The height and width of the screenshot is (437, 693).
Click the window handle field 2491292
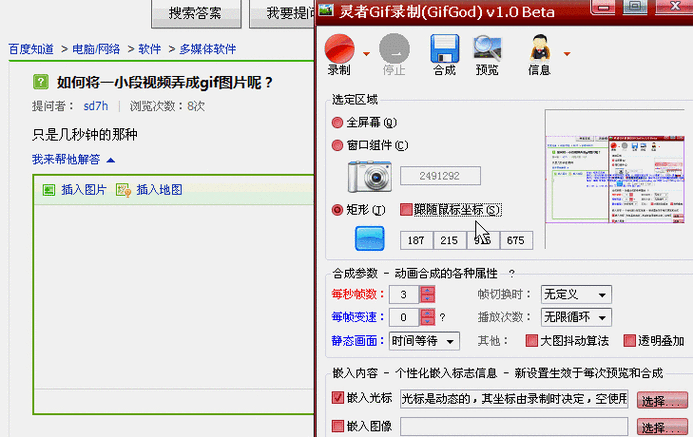coord(440,176)
